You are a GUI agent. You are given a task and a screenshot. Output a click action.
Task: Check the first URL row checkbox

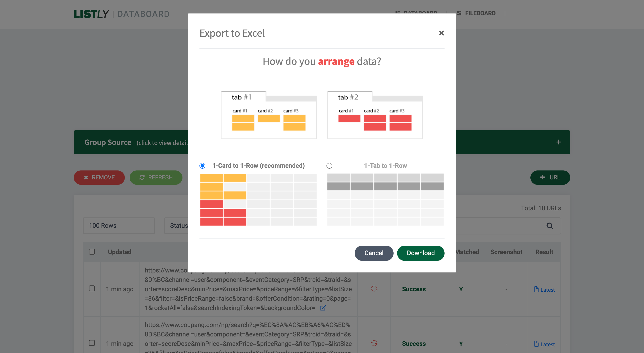92,288
